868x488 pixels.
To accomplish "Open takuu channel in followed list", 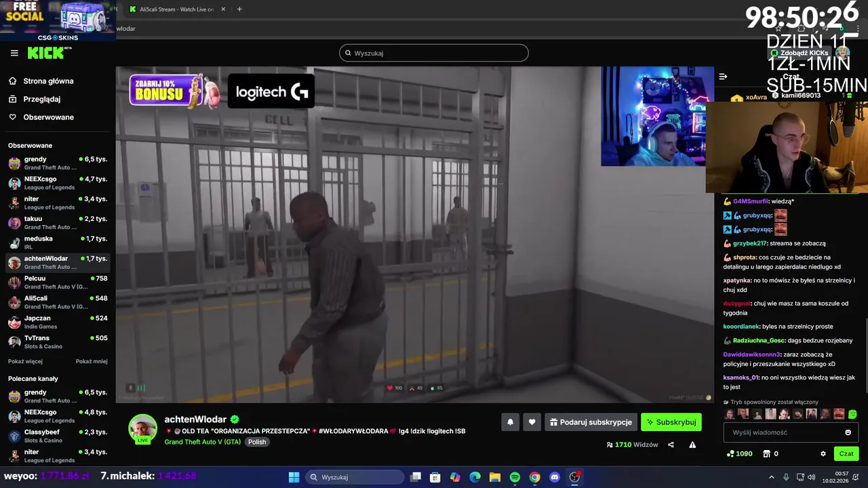I will (x=58, y=223).
